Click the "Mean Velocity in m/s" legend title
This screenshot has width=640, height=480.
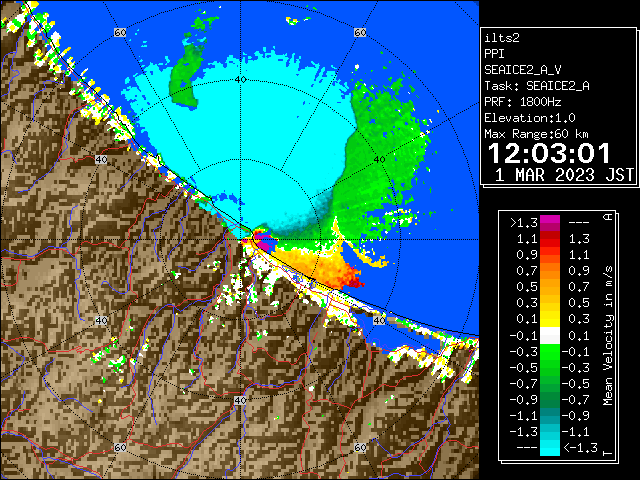[608, 336]
